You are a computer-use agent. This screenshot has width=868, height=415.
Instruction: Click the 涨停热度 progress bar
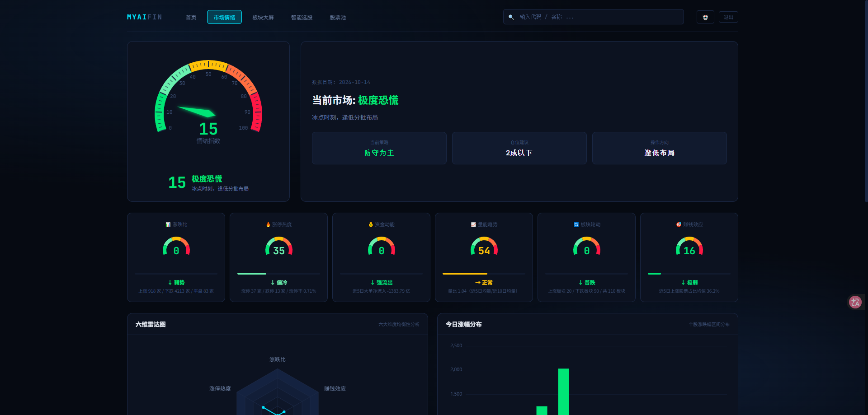click(278, 274)
